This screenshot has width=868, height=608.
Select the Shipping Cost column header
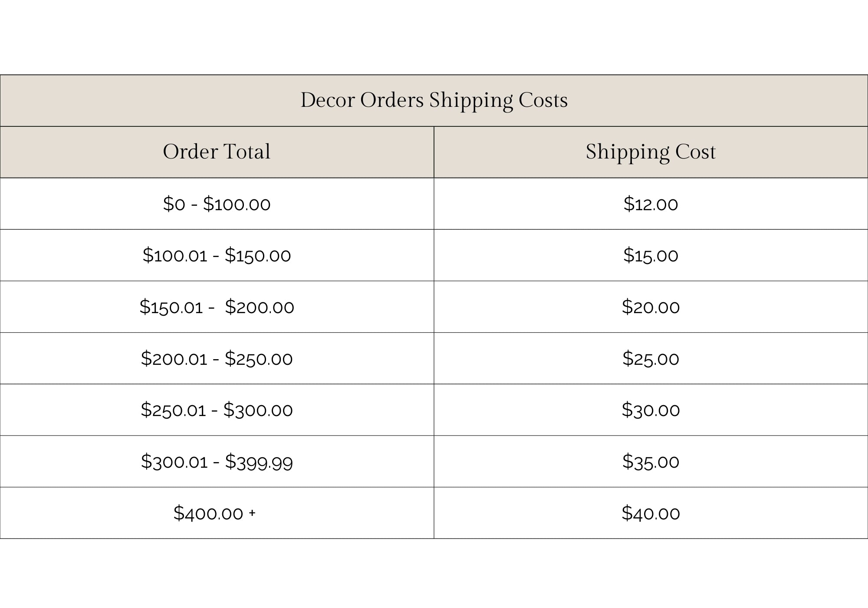click(651, 152)
